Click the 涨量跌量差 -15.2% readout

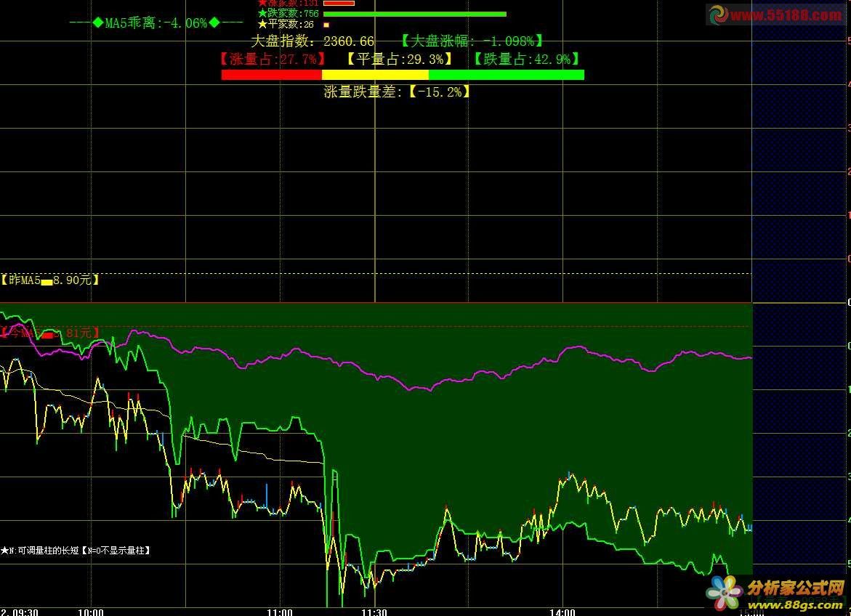coord(397,92)
